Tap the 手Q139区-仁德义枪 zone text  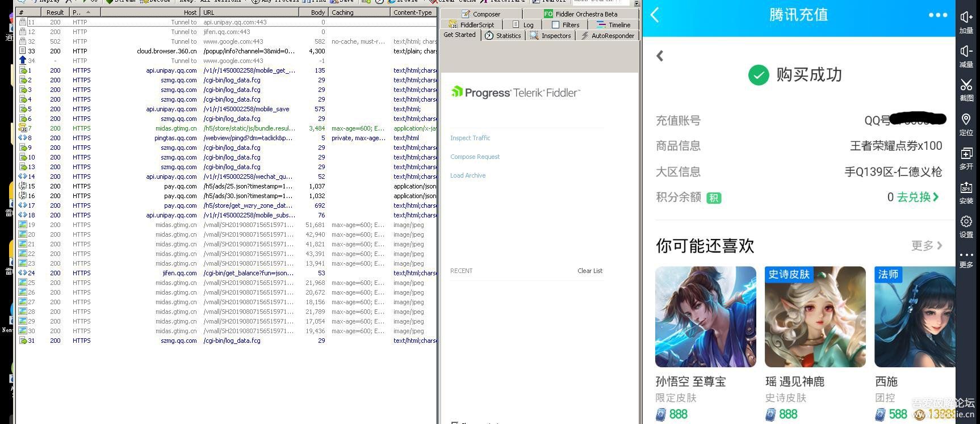[893, 171]
